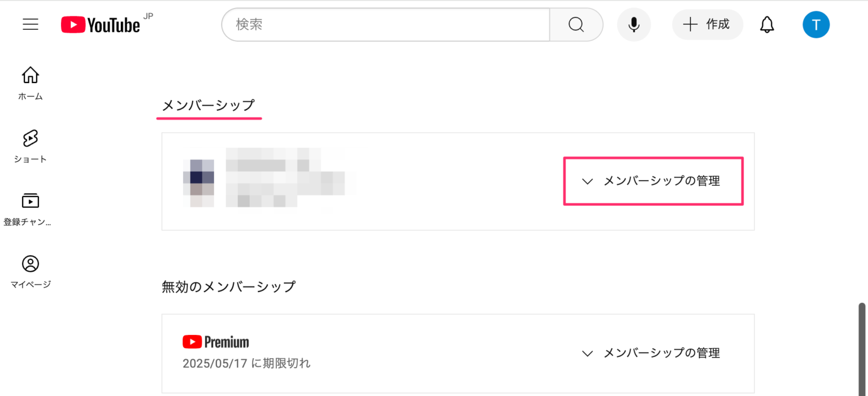This screenshot has width=868, height=396.
Task: Open the hamburger guide menu
Action: 31,24
